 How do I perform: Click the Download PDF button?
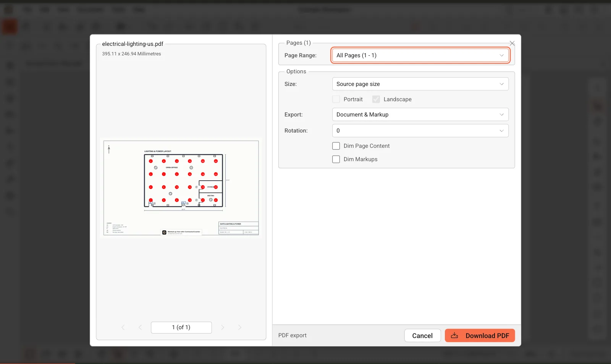click(480, 335)
